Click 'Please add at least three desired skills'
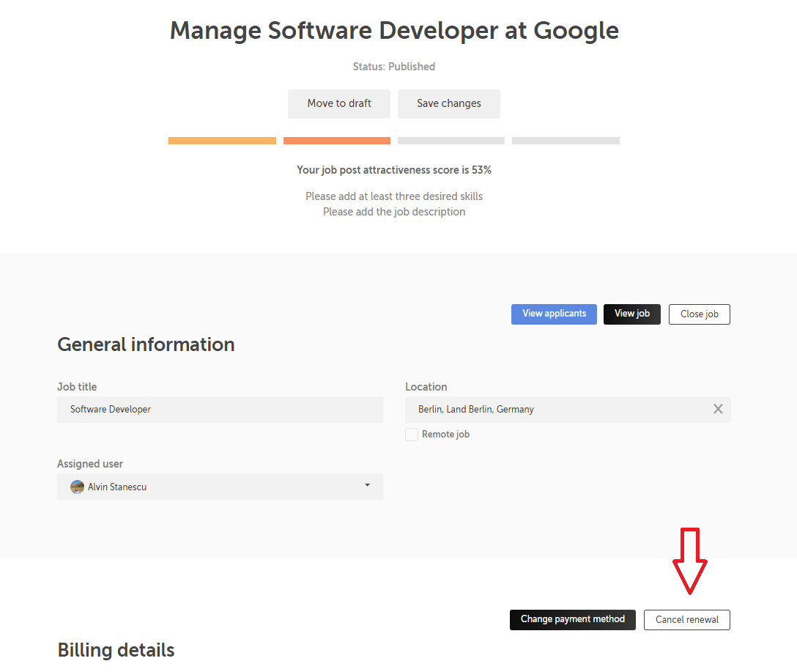Screen dimensions: 797x672 (x=394, y=196)
